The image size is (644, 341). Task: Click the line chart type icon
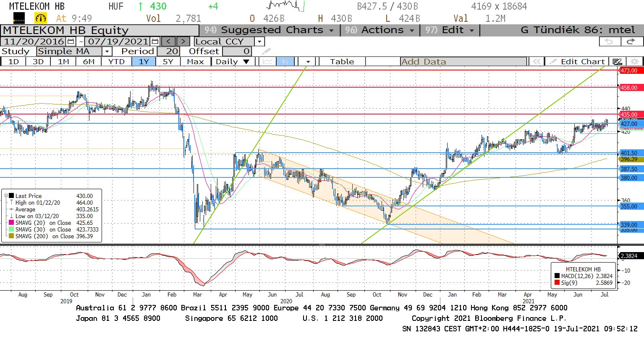[267, 62]
